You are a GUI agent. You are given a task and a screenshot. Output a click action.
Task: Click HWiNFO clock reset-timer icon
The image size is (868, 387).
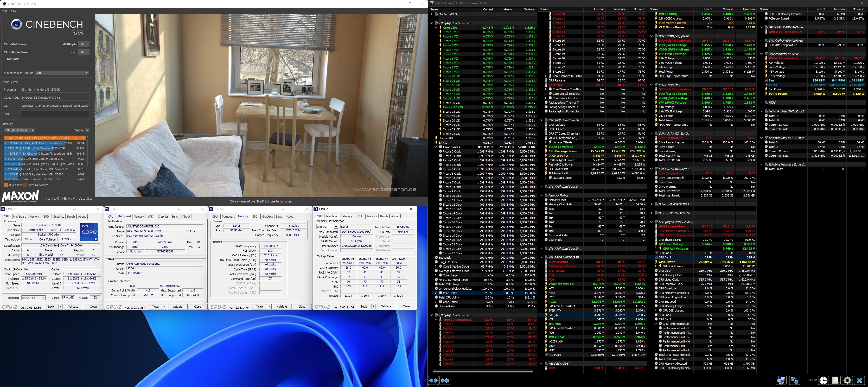[824, 380]
